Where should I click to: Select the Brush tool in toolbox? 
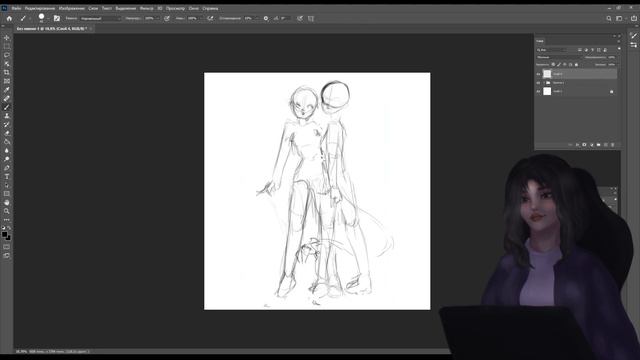[x=7, y=107]
